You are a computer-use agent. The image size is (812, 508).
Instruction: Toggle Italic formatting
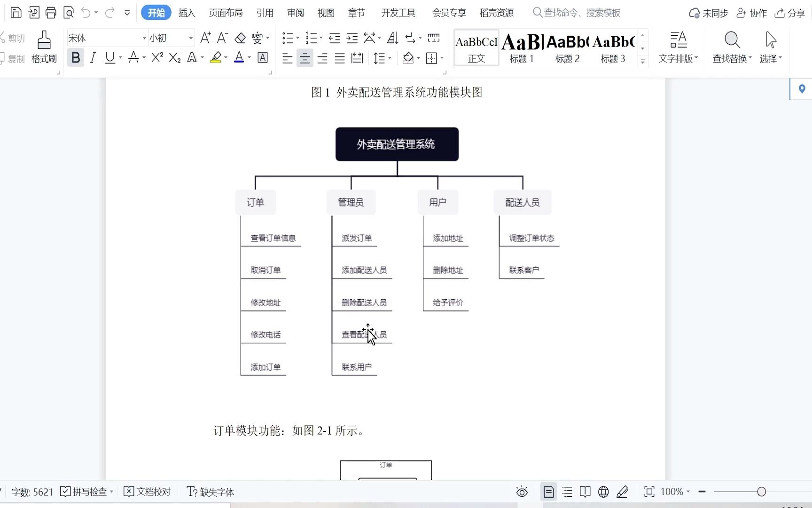(x=93, y=58)
